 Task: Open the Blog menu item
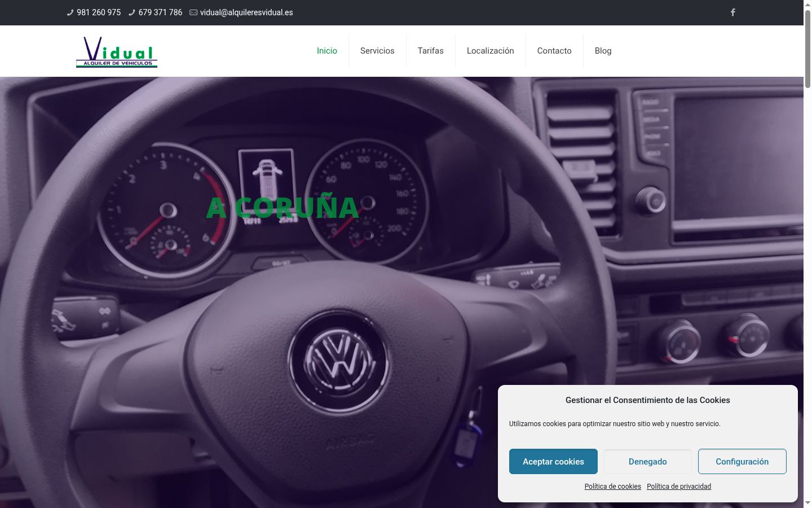coord(603,51)
